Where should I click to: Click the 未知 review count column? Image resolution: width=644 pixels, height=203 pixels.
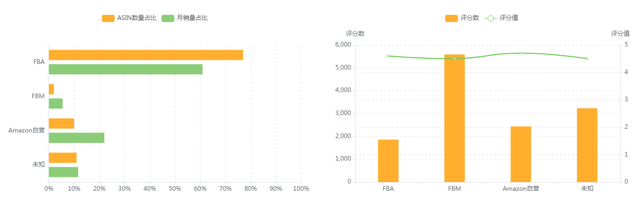point(587,145)
